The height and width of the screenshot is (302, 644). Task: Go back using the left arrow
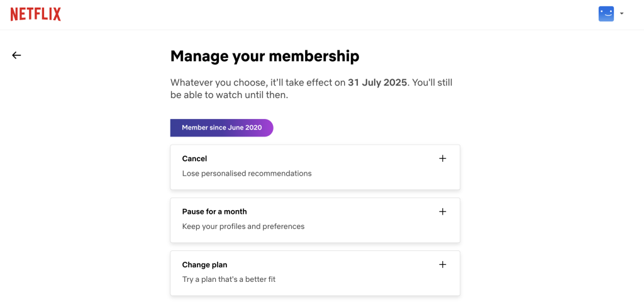(x=16, y=55)
